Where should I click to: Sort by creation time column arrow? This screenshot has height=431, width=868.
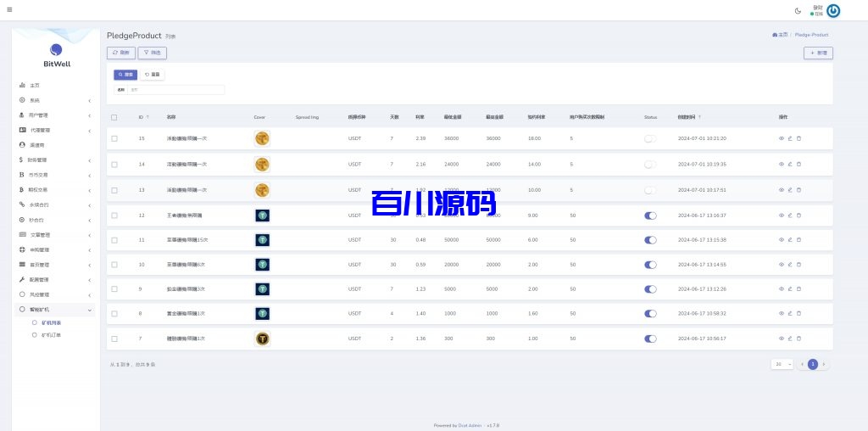coord(699,117)
